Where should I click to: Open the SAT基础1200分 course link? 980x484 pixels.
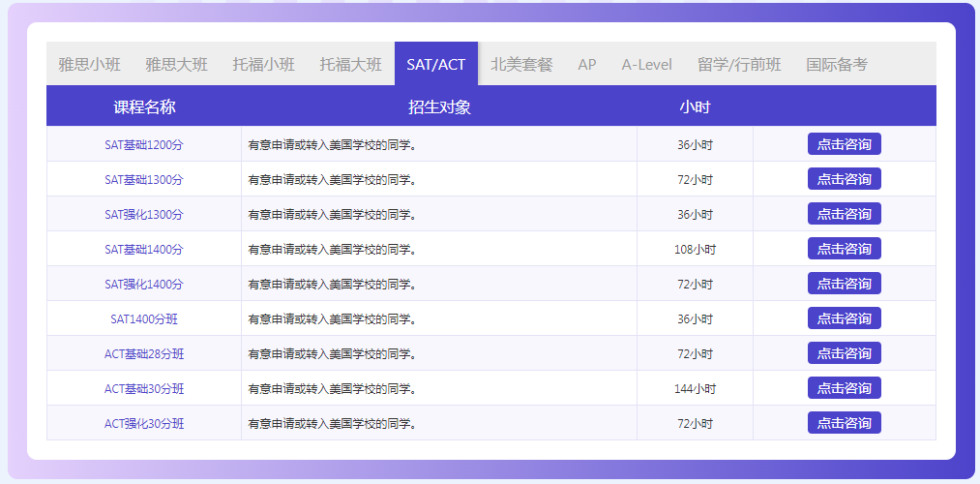coord(144,144)
